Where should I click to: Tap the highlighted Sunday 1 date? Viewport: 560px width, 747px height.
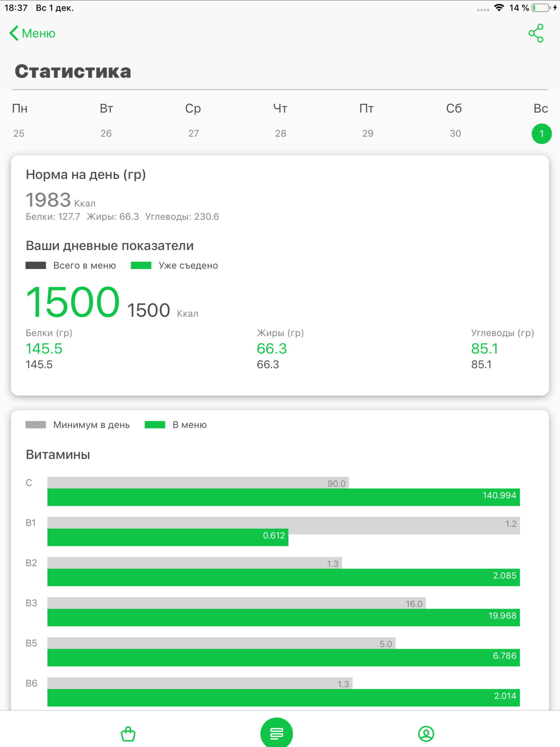pyautogui.click(x=541, y=134)
